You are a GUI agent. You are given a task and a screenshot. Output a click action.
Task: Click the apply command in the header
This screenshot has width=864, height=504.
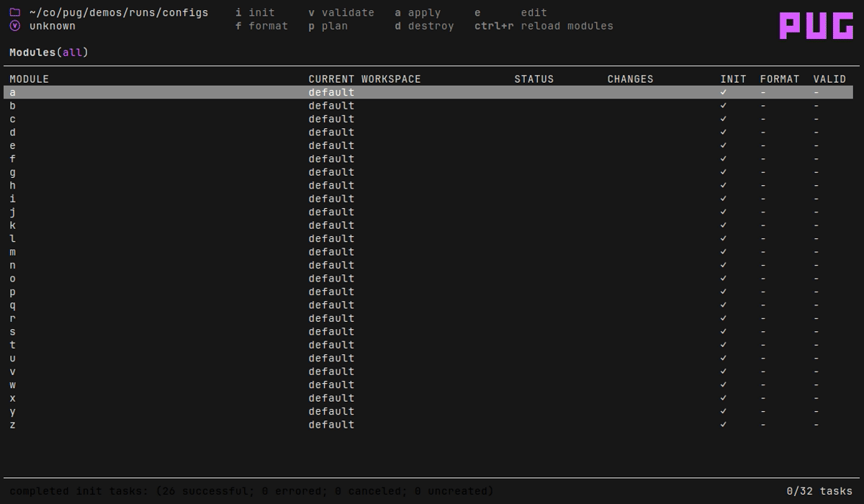418,12
